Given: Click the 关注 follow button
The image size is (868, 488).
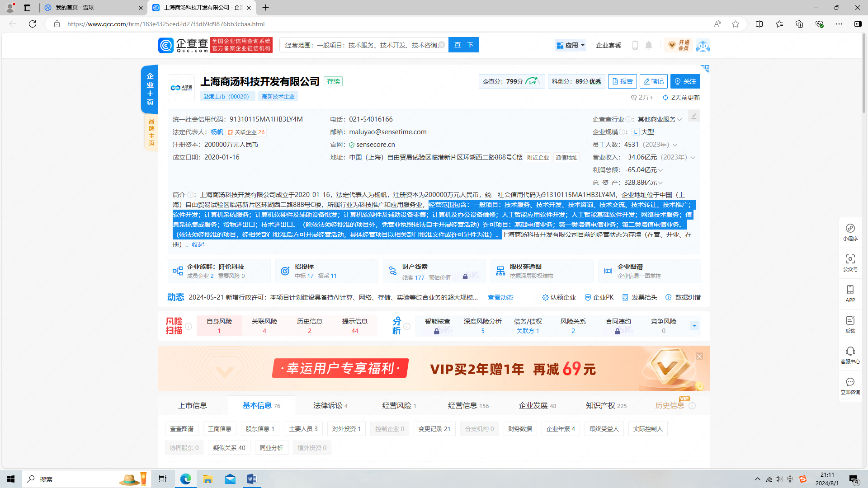Looking at the screenshot, I should click(x=685, y=81).
